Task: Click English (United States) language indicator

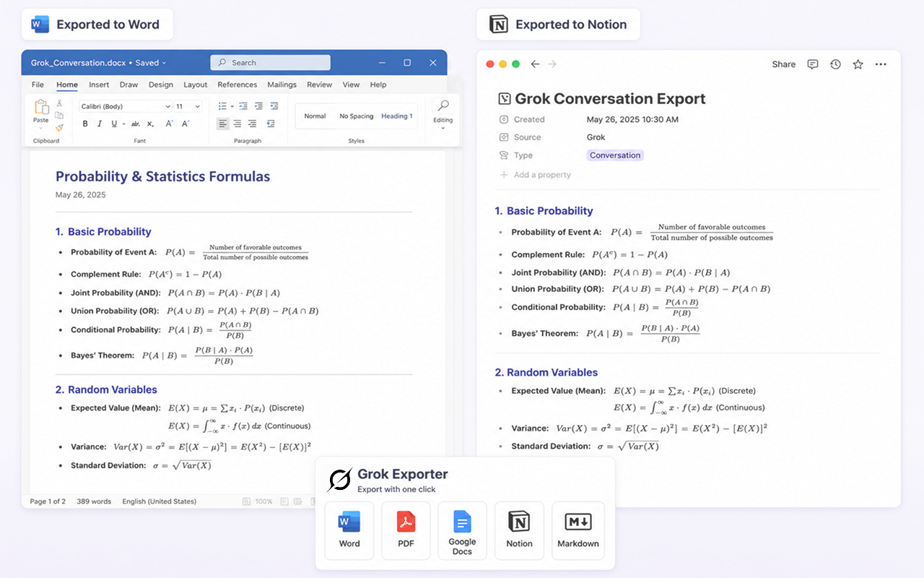Action: [x=159, y=501]
